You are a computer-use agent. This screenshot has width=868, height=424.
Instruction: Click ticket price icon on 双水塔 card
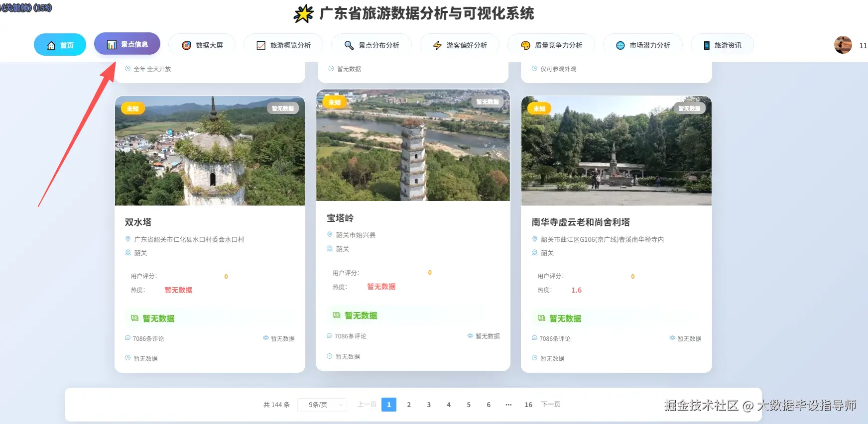pyautogui.click(x=134, y=318)
